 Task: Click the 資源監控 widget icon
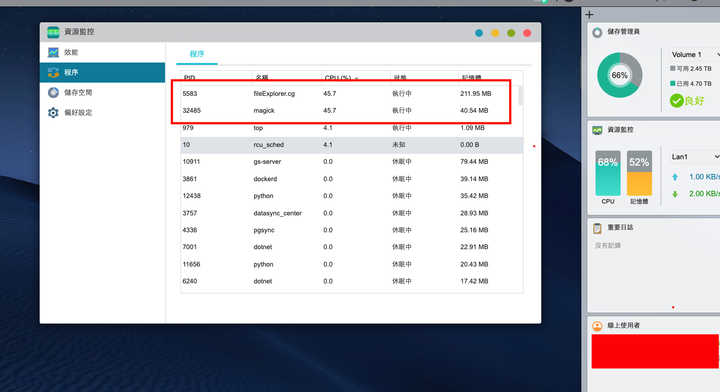coord(597,130)
